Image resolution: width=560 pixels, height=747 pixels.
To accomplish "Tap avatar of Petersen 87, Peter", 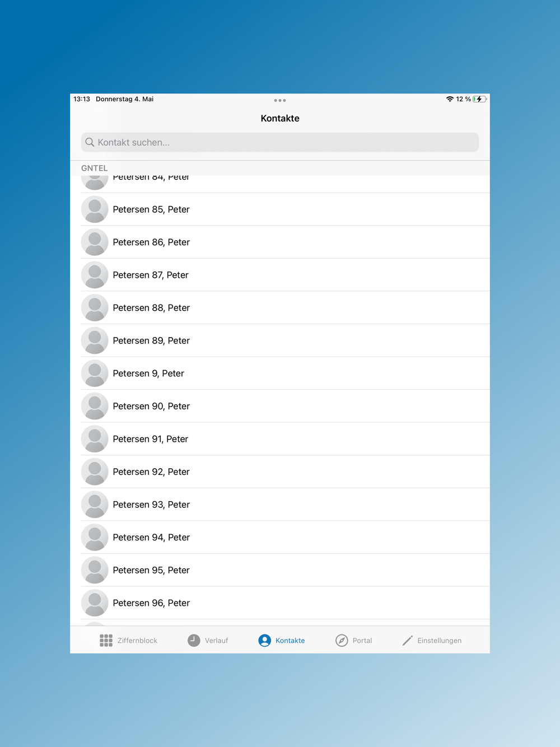I will [95, 275].
